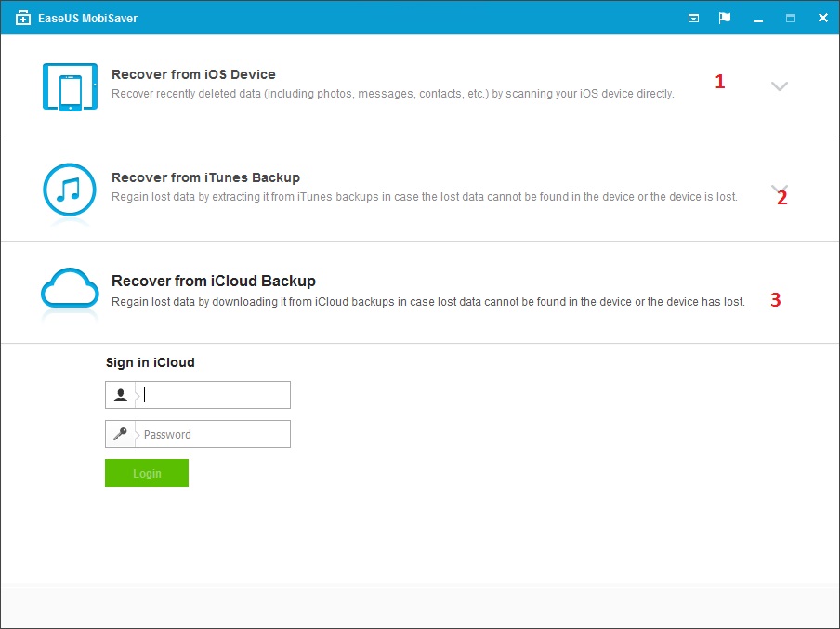This screenshot has height=629, width=840.
Task: Select the Recover from iCloud Backup heading
Action: coord(214,281)
